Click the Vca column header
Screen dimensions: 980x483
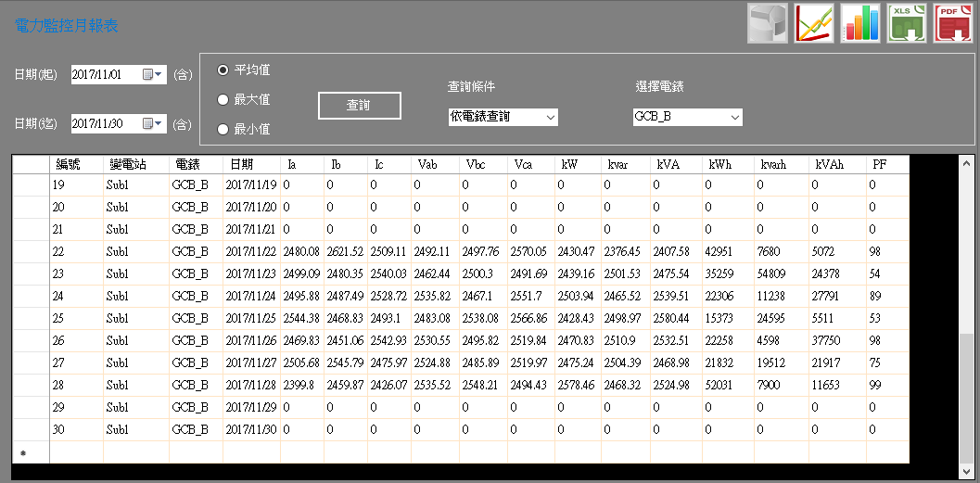(530, 164)
